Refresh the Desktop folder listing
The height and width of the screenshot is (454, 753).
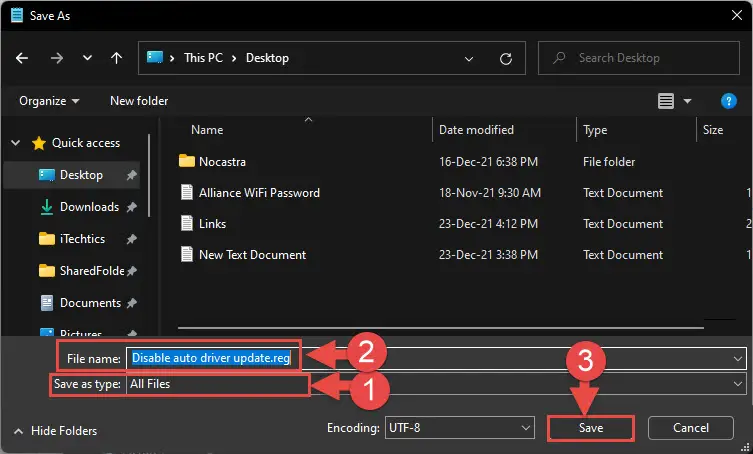[506, 59]
